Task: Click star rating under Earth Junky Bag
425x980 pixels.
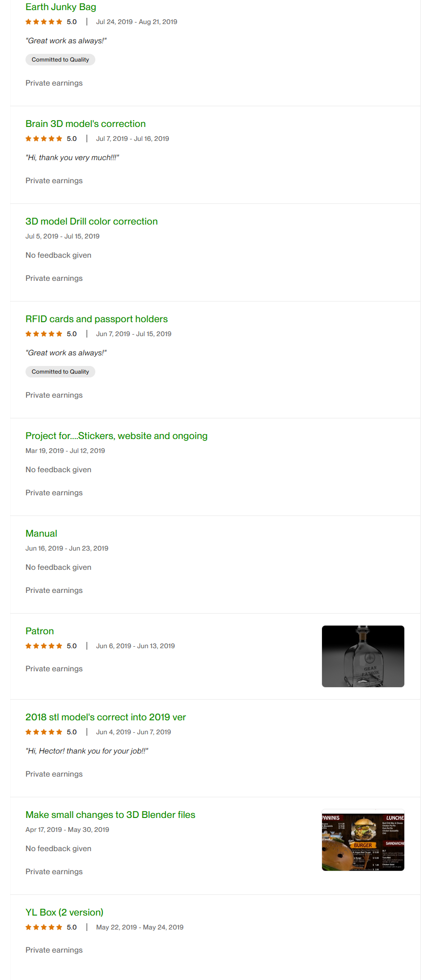Action: [x=44, y=22]
